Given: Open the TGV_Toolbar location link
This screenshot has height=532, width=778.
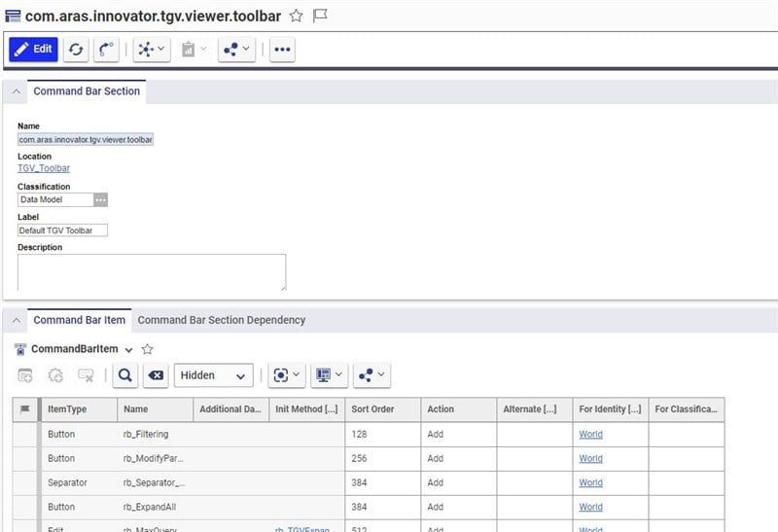Looking at the screenshot, I should tap(44, 168).
